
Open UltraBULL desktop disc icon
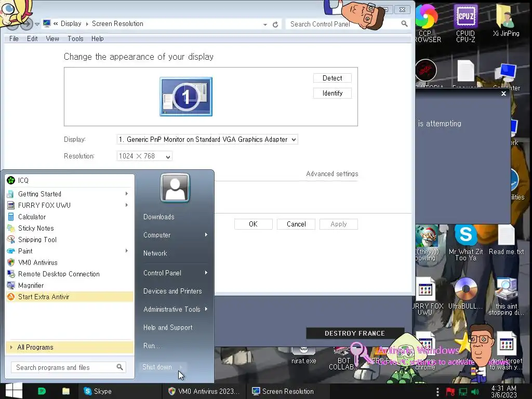pos(465,294)
